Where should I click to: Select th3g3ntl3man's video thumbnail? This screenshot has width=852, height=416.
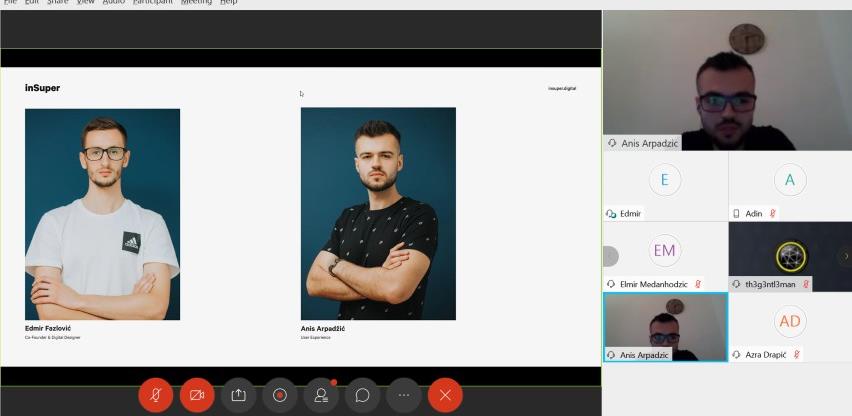tap(790, 255)
